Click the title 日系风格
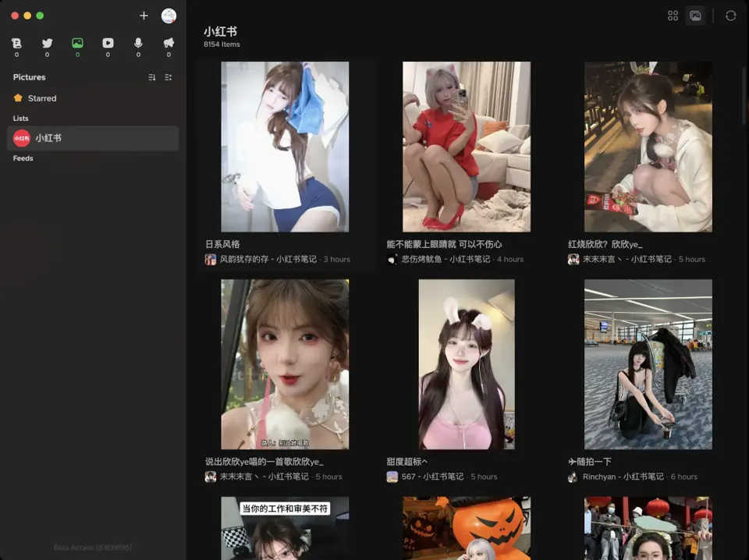The width and height of the screenshot is (749, 560). click(x=222, y=244)
